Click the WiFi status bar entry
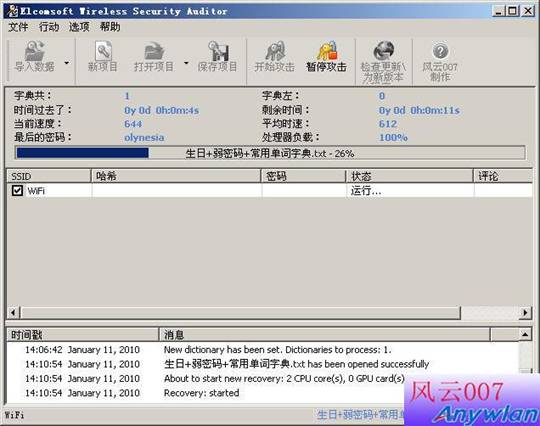Screen dimensions: 540x426 tap(14, 415)
